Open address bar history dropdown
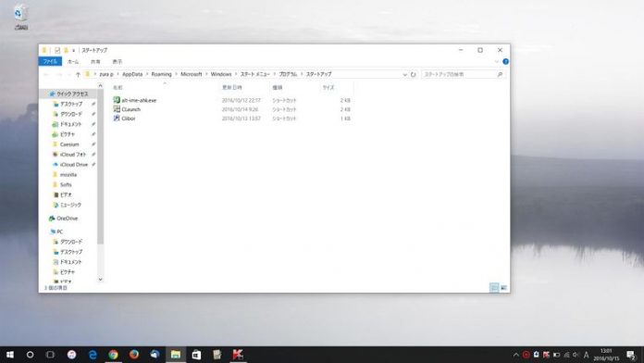The image size is (644, 363). click(x=404, y=74)
